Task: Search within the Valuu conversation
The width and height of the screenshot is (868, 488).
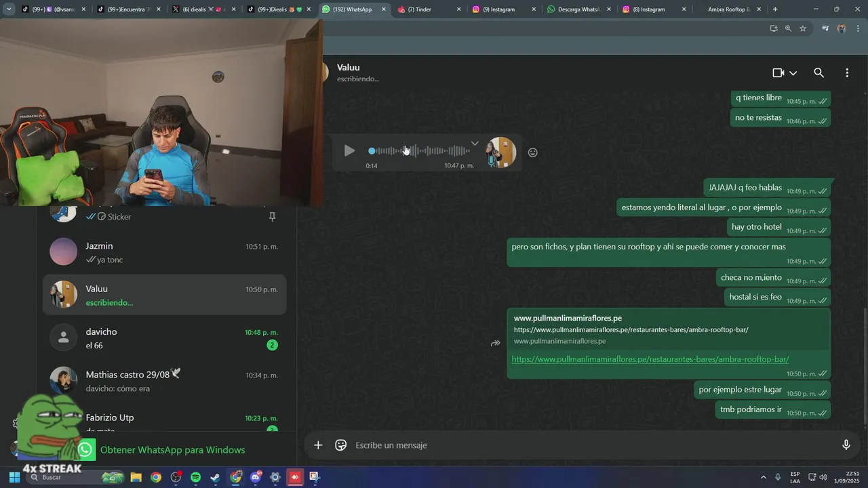Action: click(x=818, y=73)
